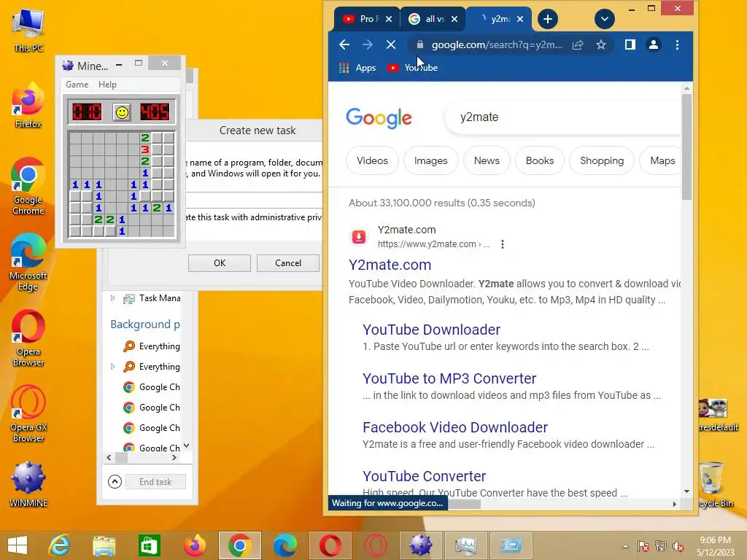
Task: Show hidden tray icons arrow
Action: 625,546
